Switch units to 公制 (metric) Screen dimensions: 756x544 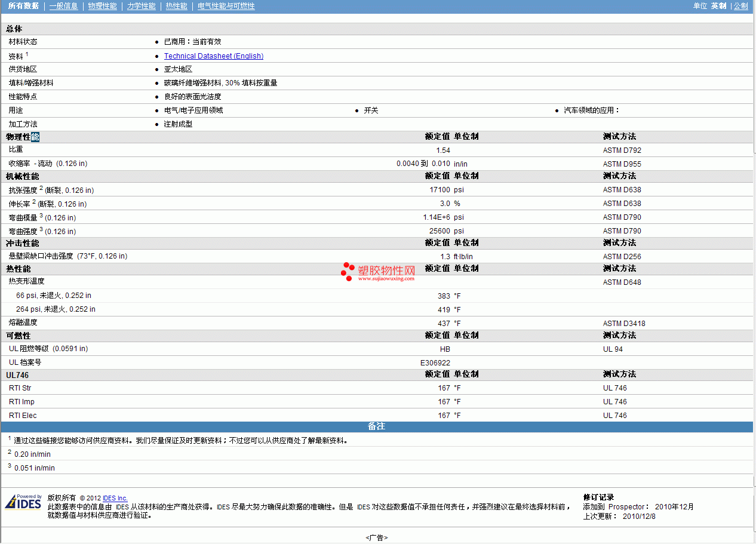(x=740, y=6)
